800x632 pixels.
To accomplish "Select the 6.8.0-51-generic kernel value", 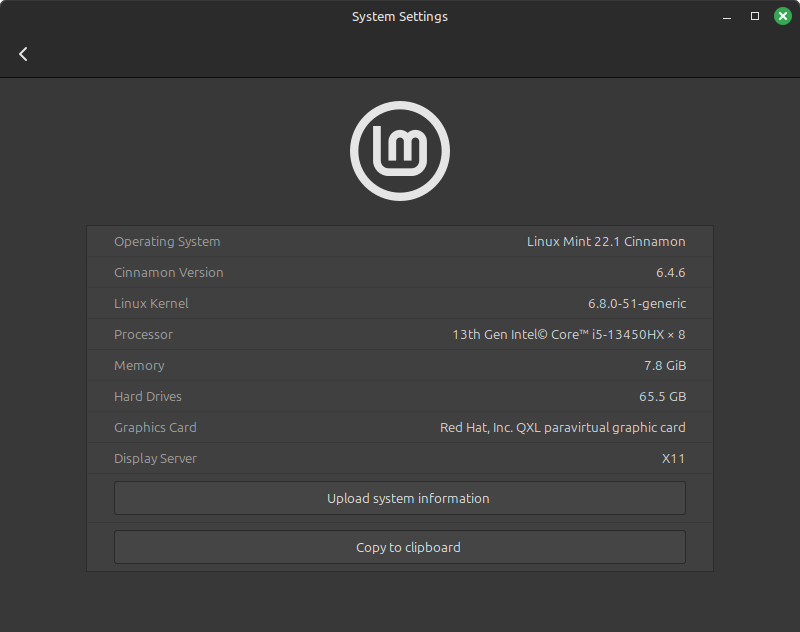I will (x=636, y=303).
